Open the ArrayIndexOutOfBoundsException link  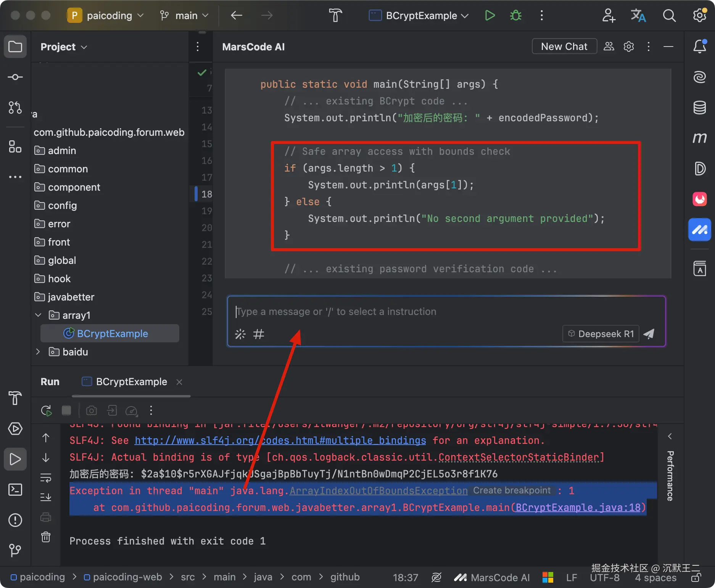(x=378, y=491)
